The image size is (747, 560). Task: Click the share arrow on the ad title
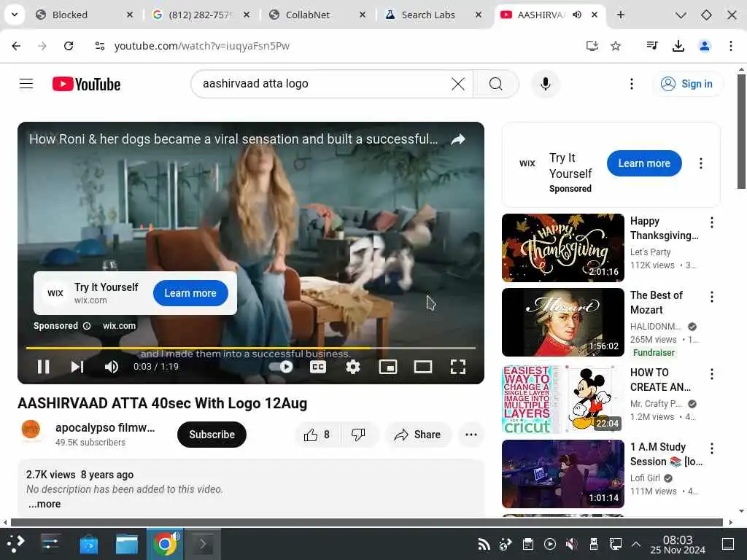coord(458,139)
